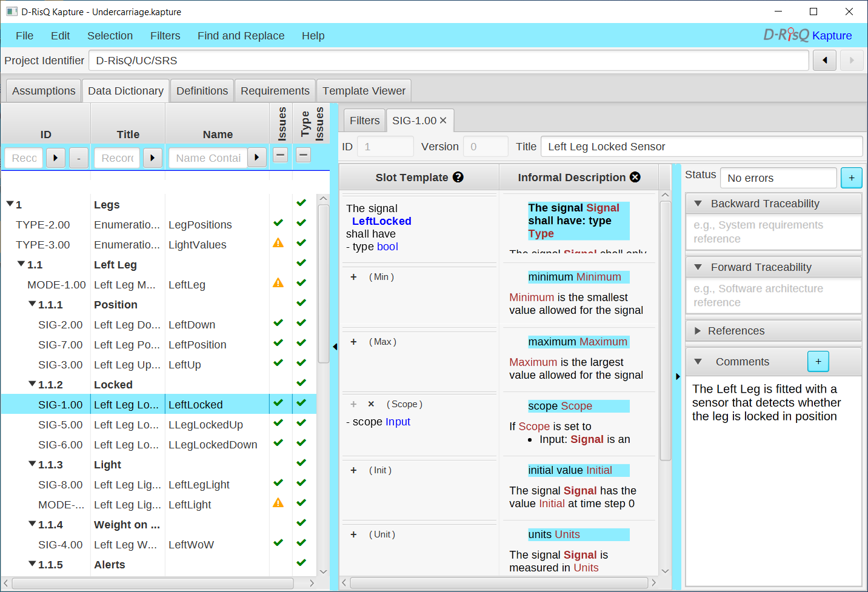Toggle the minus button after ID filter
The height and width of the screenshot is (592, 868).
pos(79,158)
